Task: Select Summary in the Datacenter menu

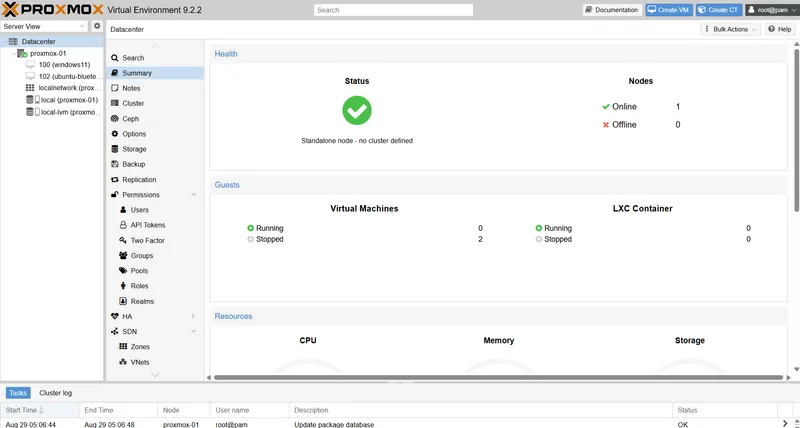Action: point(155,73)
